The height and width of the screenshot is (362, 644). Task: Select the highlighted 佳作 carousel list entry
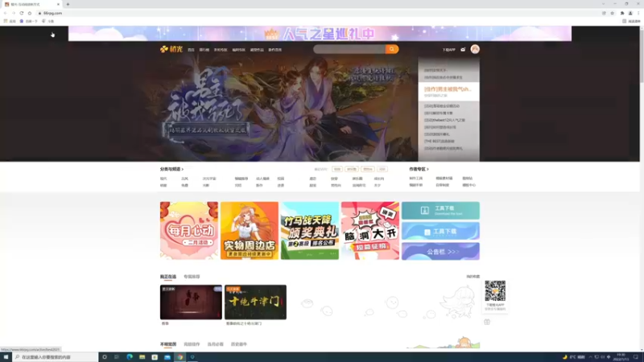click(448, 92)
